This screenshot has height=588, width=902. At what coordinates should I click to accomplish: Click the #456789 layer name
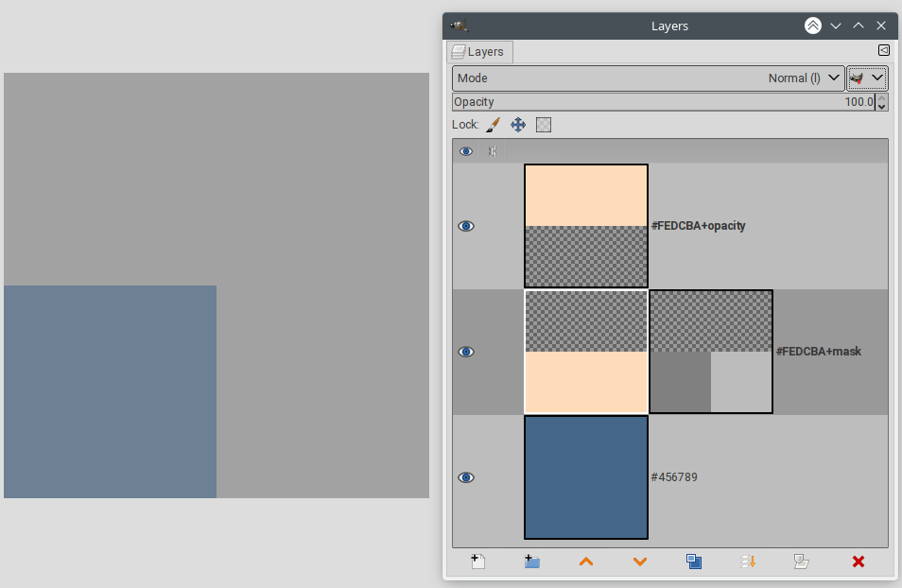tap(674, 477)
